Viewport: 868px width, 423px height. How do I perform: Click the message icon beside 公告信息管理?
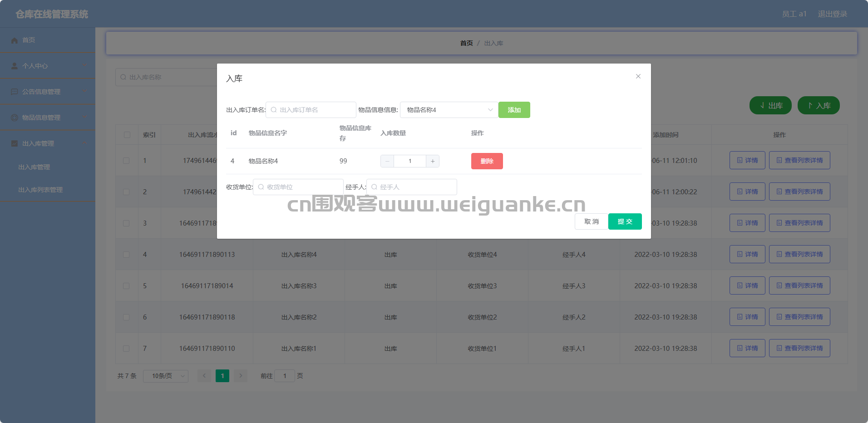pos(15,92)
